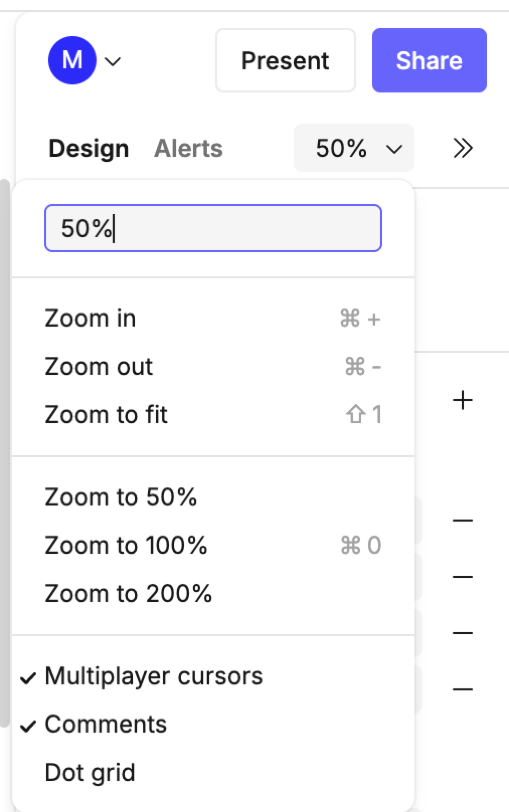Enable the Dot grid option

(x=90, y=773)
